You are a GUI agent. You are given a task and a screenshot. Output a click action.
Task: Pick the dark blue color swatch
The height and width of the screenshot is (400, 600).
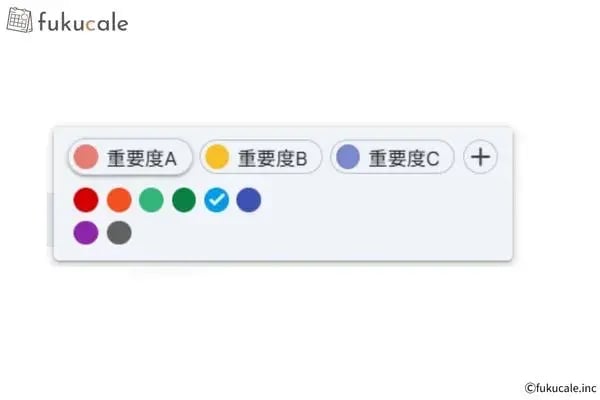249,200
